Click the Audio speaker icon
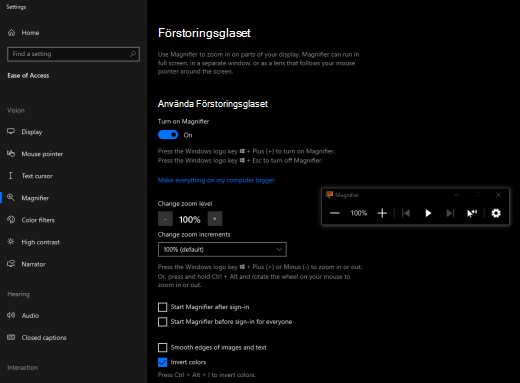Image resolution: width=520 pixels, height=383 pixels. (x=11, y=315)
